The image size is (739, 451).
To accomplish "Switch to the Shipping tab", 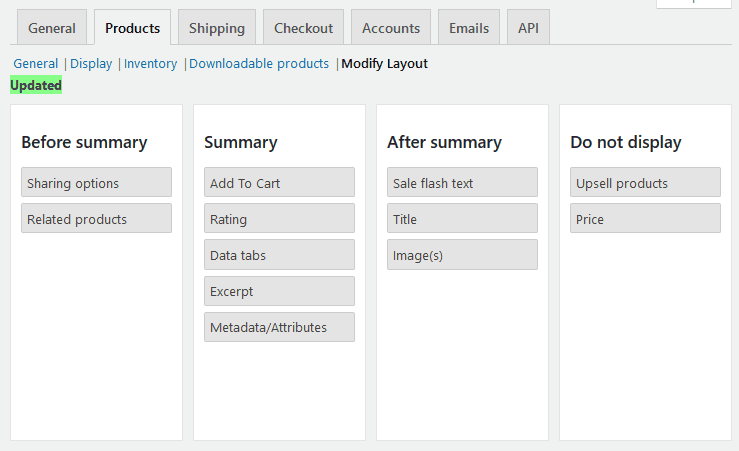I will pyautogui.click(x=217, y=28).
